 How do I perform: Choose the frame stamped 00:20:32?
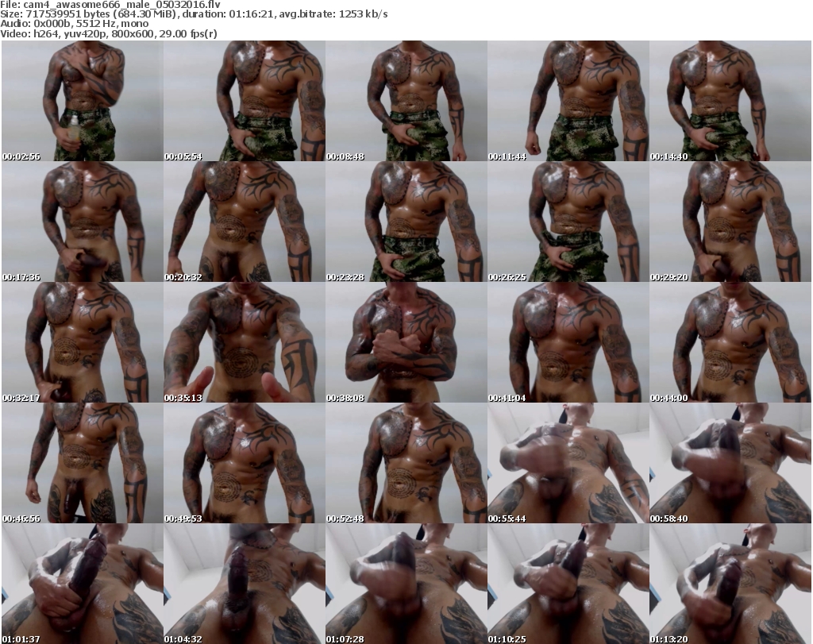pyautogui.click(x=245, y=222)
